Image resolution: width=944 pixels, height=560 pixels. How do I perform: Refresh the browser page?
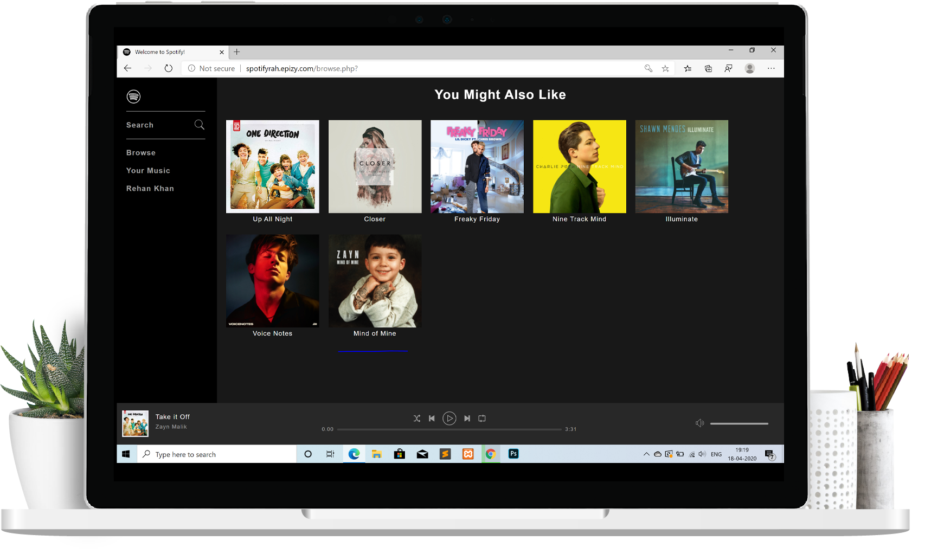[x=169, y=68]
